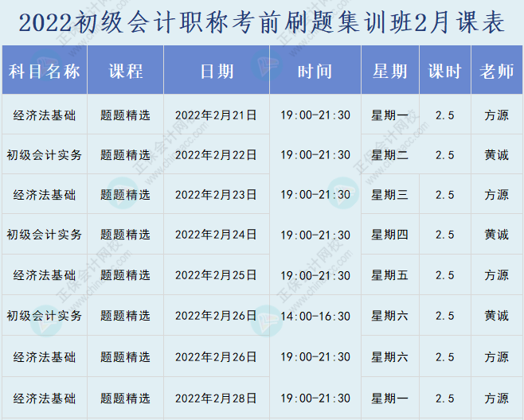Click 2022年2月26日 in the 14:00-16:30 row
The height and width of the screenshot is (420, 524).
(x=216, y=316)
